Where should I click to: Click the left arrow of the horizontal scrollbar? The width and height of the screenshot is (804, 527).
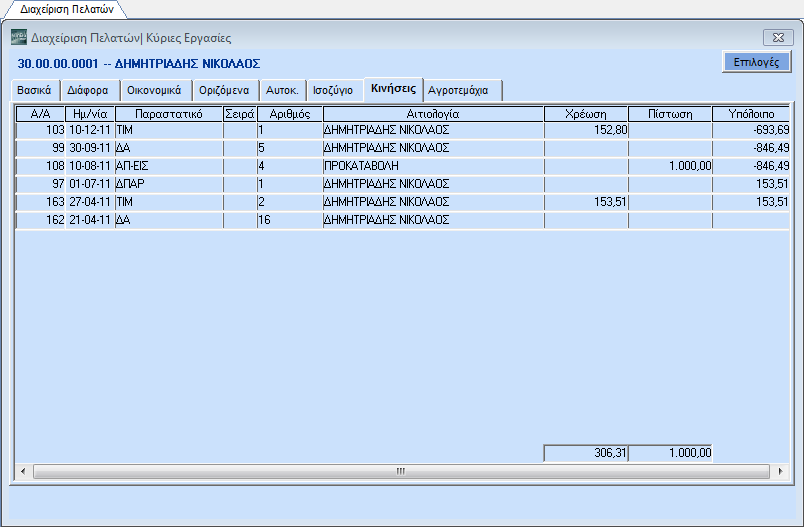(23, 471)
